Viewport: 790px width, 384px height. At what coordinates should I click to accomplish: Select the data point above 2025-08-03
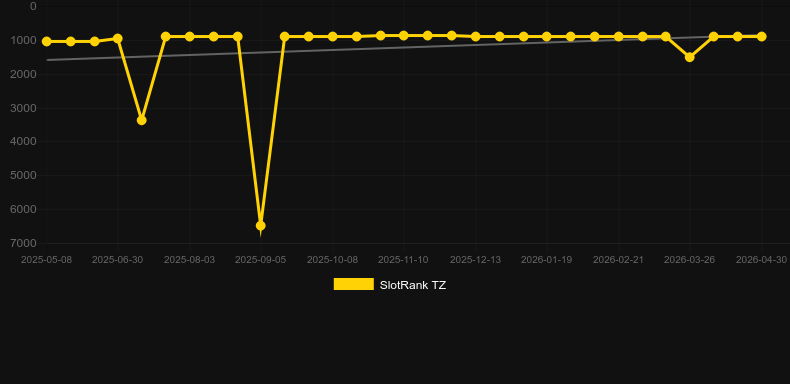tap(189, 37)
